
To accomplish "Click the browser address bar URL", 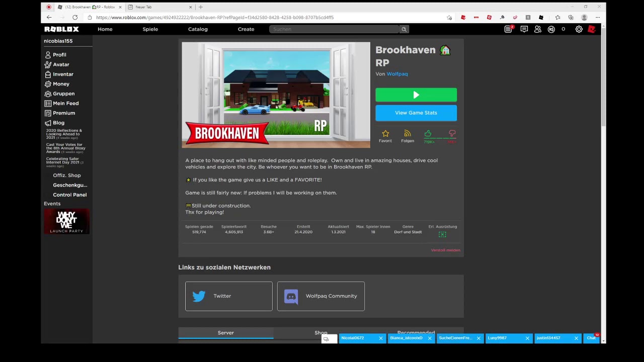I will (x=215, y=18).
